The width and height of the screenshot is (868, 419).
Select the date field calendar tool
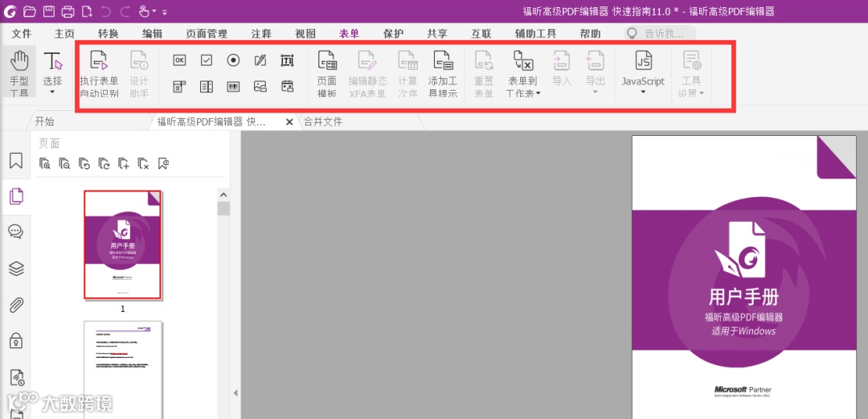click(287, 86)
